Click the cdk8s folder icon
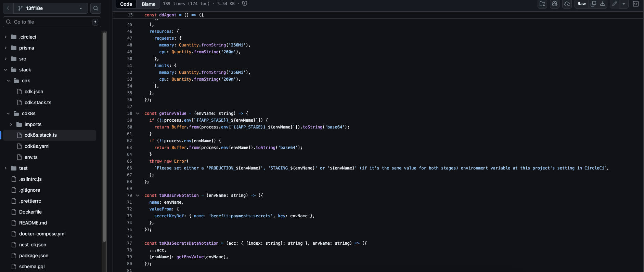This screenshot has width=644, height=272. [16, 113]
